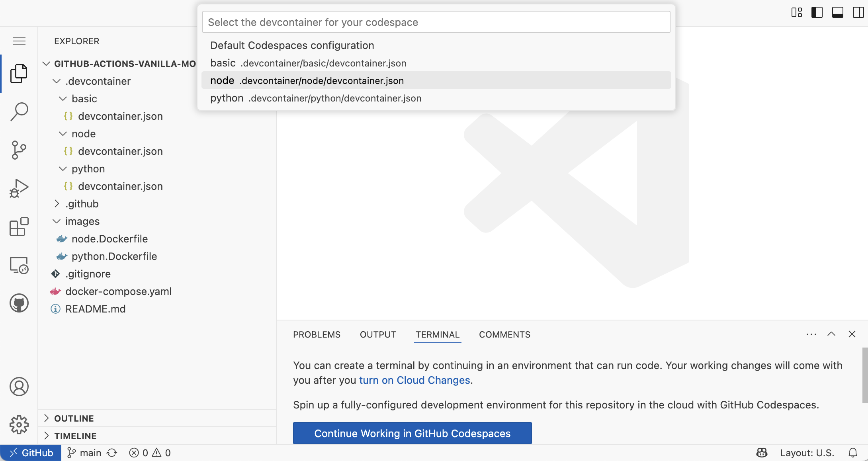The height and width of the screenshot is (461, 868).
Task: Open the Source Control view
Action: tap(19, 150)
